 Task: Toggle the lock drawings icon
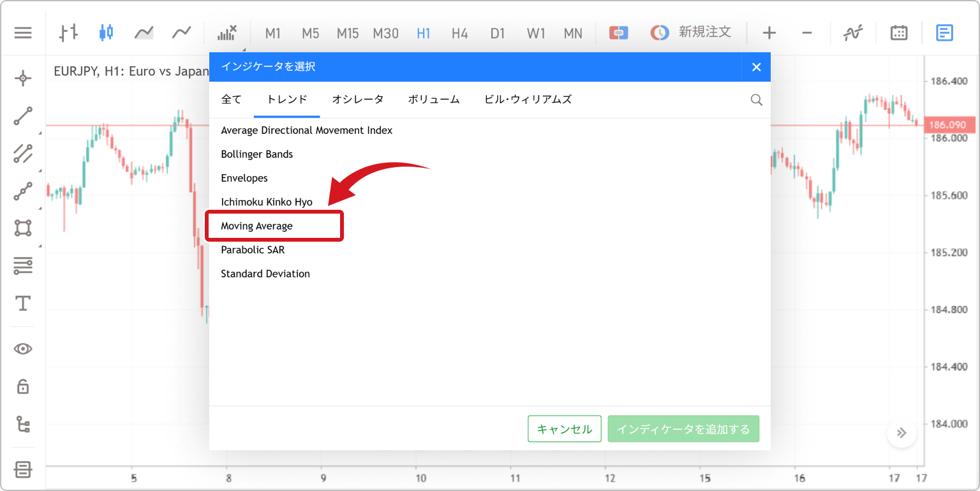tap(23, 386)
